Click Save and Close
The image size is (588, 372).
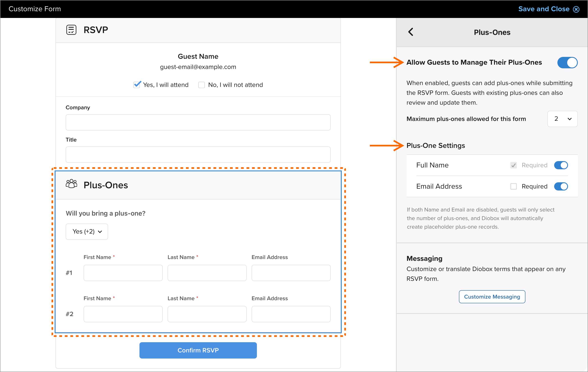(544, 9)
